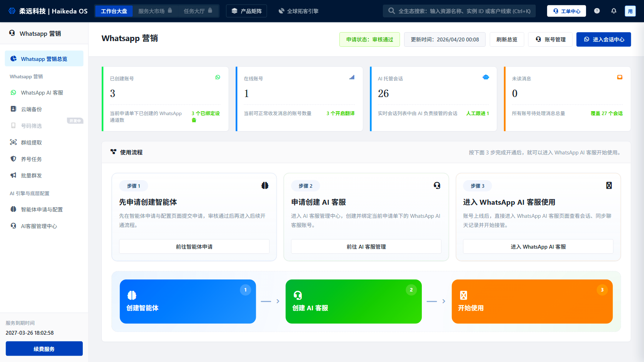Click the 进入会话中心 button
The image size is (644, 362).
pos(604,39)
